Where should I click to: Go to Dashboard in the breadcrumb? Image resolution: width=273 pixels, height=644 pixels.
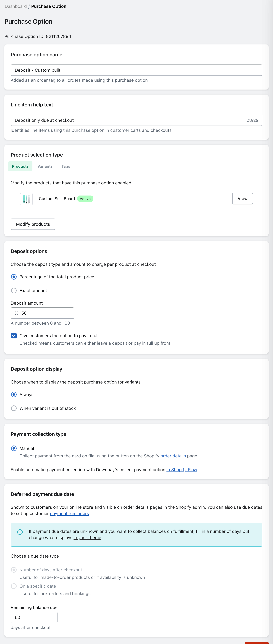tap(16, 6)
